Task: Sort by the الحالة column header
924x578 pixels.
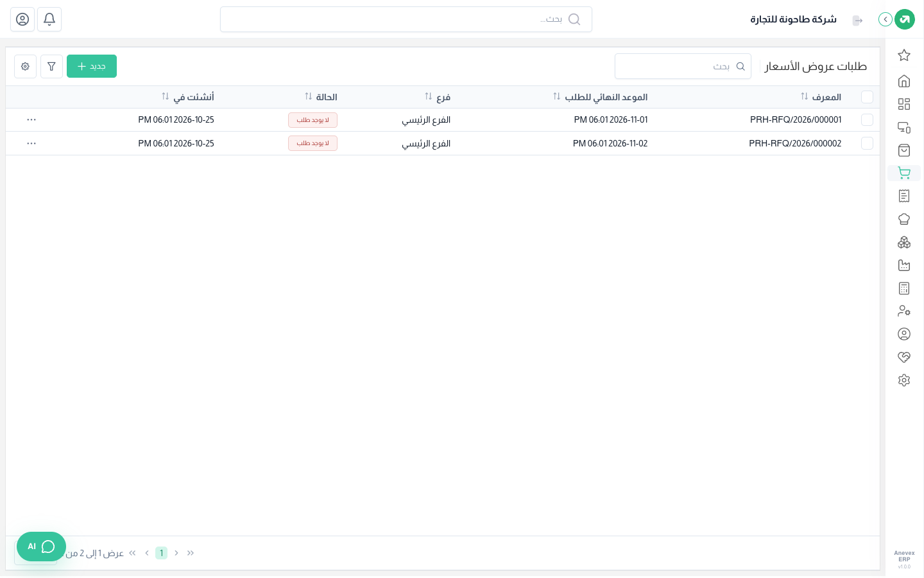Action: [x=321, y=97]
